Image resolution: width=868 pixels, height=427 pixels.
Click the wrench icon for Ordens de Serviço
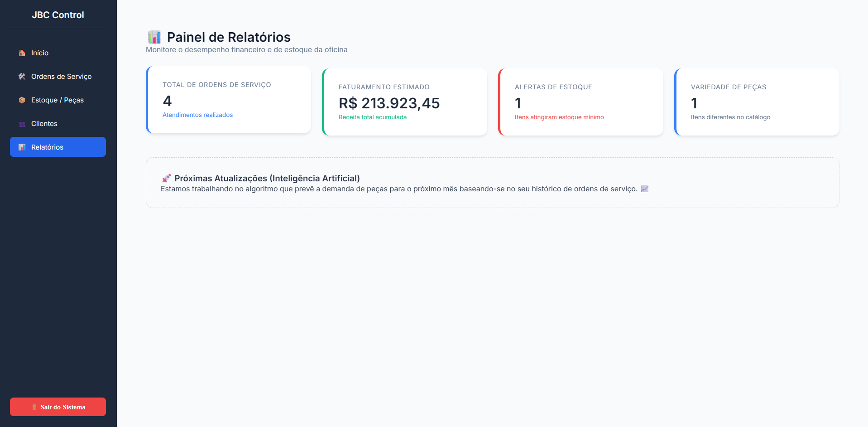tap(21, 77)
